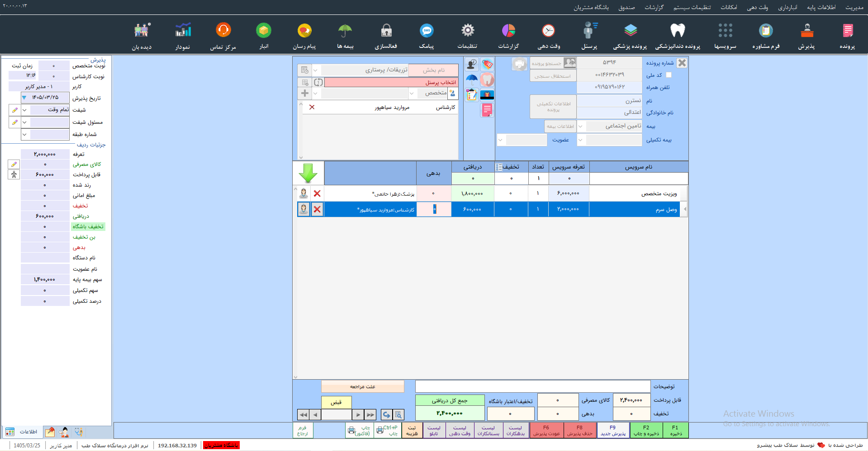Open the پیامک SMS icon
Image resolution: width=868 pixels, height=451 pixels.
click(x=427, y=31)
